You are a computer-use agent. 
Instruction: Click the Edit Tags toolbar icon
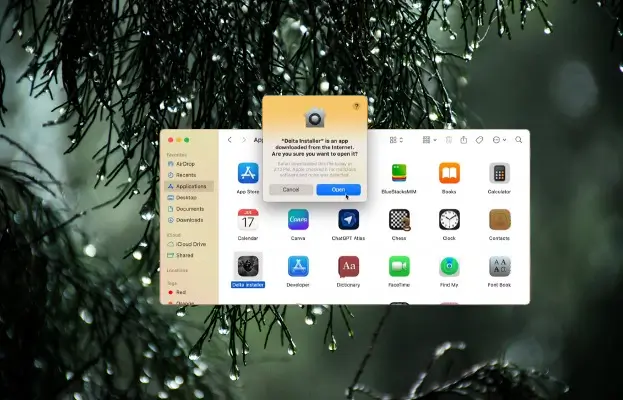(x=479, y=140)
